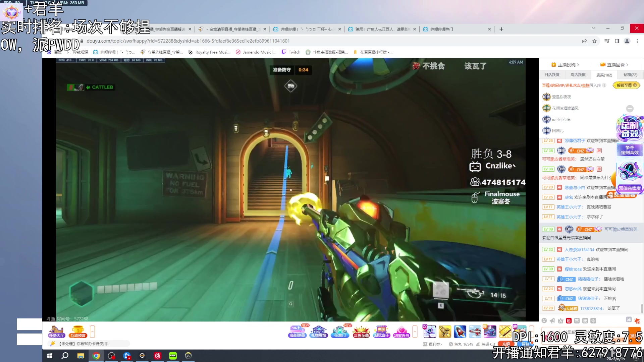Switch to Chrome in taskbar

(x=96, y=356)
